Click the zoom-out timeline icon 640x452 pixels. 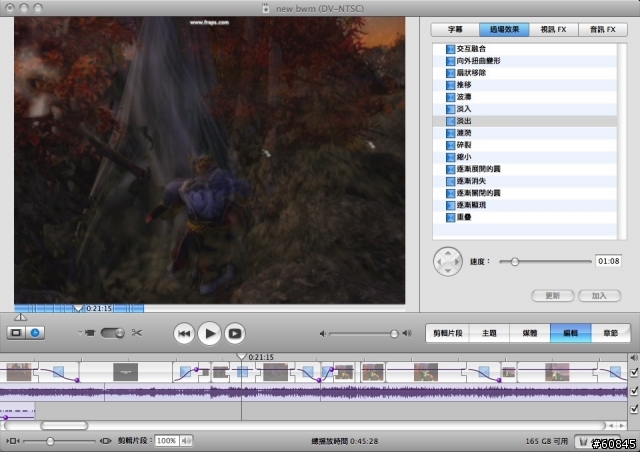click(x=13, y=441)
